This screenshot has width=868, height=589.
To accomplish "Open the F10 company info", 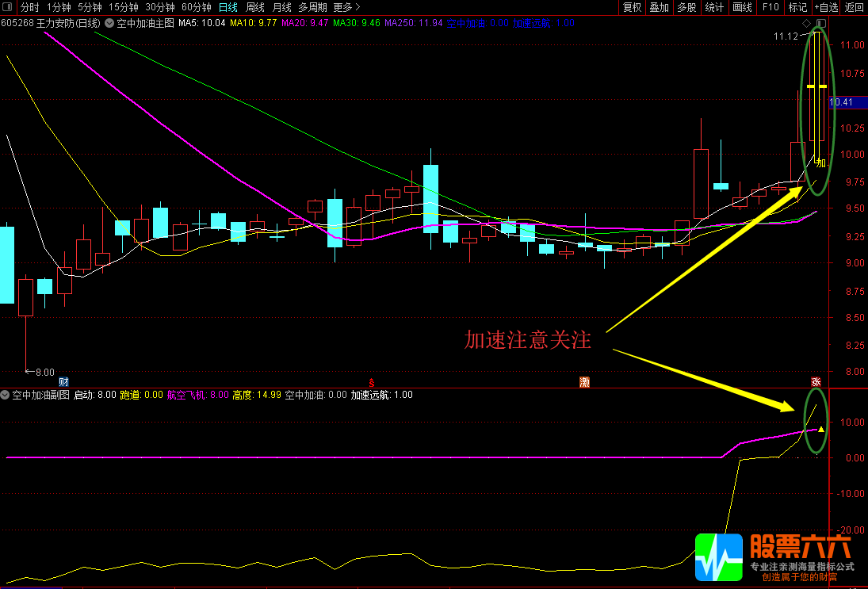I will (x=770, y=7).
